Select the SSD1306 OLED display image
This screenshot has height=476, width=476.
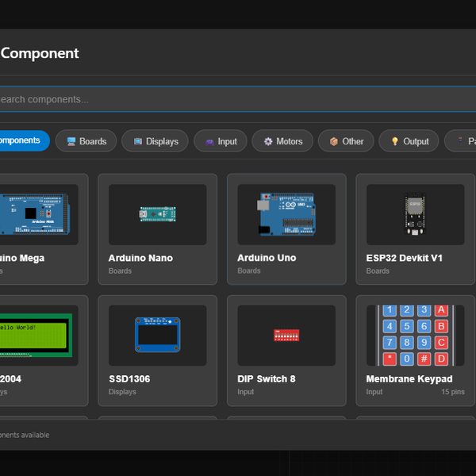click(x=158, y=335)
